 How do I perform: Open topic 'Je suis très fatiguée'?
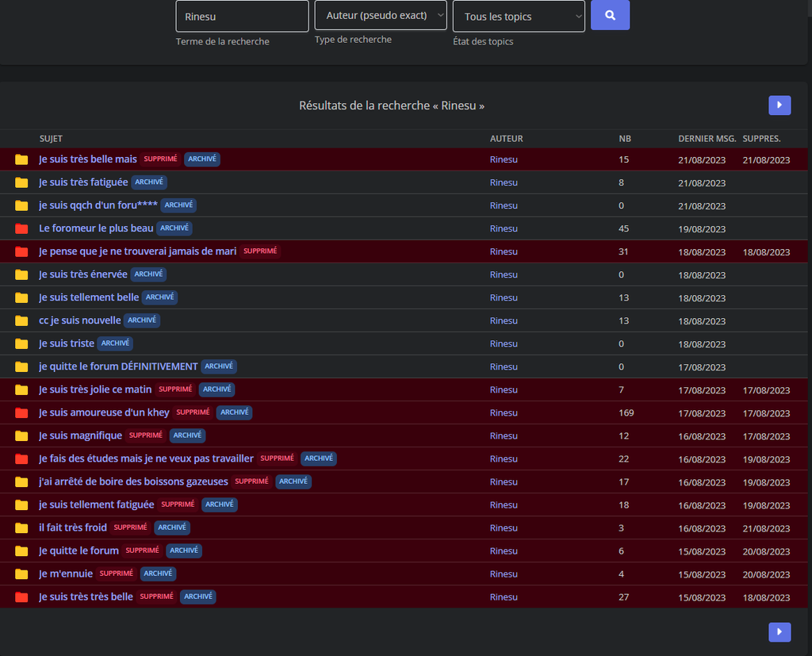pos(83,182)
